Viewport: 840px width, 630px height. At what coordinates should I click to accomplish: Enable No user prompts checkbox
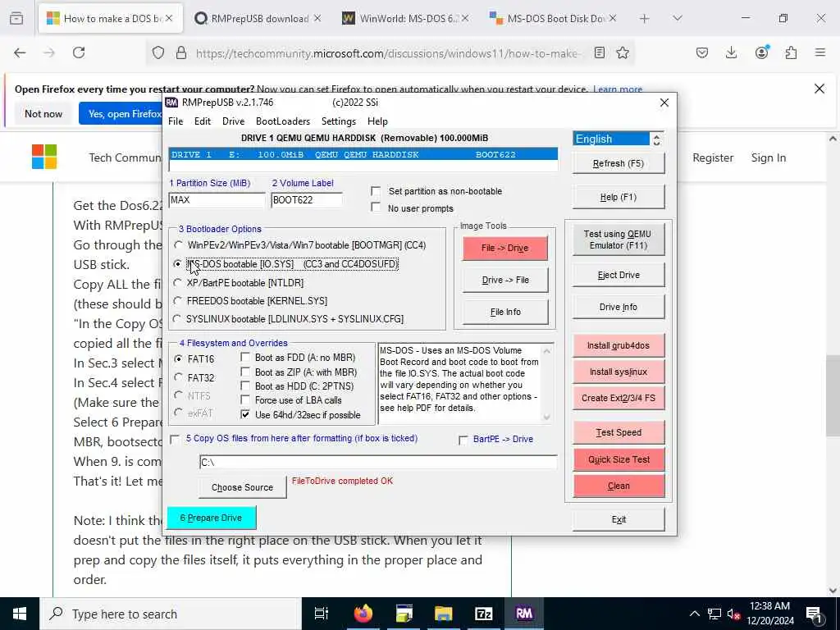376,208
